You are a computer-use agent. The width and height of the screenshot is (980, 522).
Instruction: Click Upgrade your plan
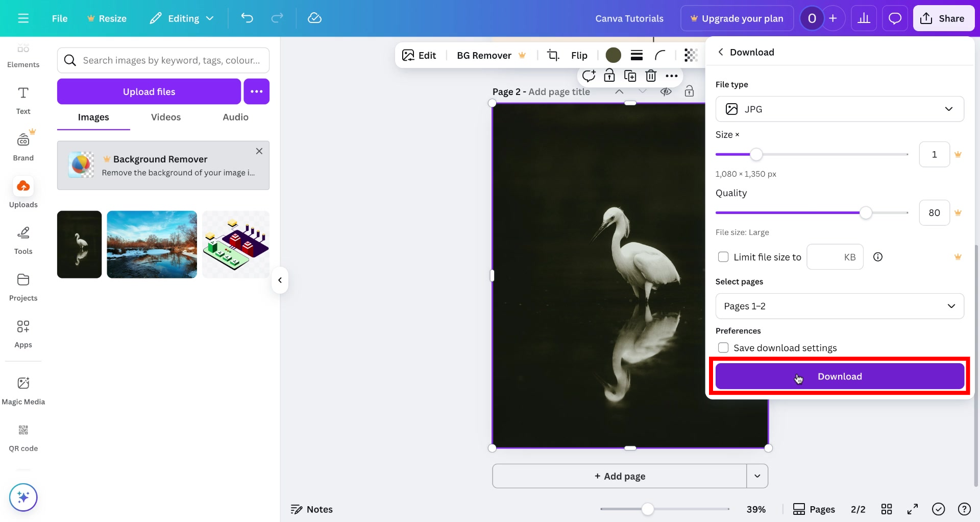tap(737, 18)
